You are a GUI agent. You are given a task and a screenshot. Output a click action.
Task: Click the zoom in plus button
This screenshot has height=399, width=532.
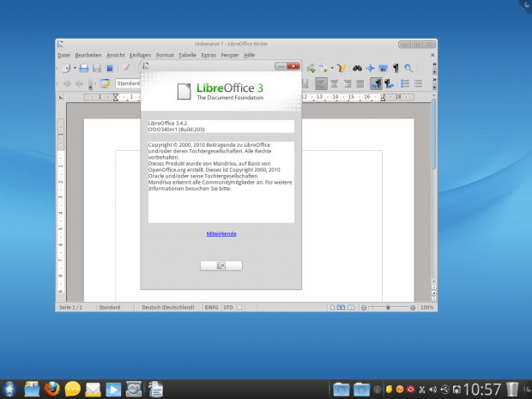click(x=413, y=308)
